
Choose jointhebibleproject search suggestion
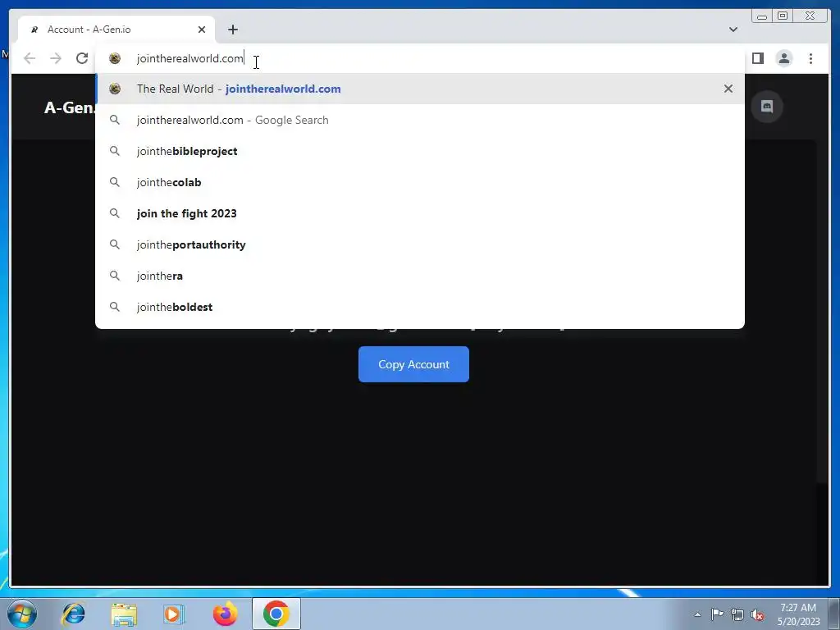point(419,151)
